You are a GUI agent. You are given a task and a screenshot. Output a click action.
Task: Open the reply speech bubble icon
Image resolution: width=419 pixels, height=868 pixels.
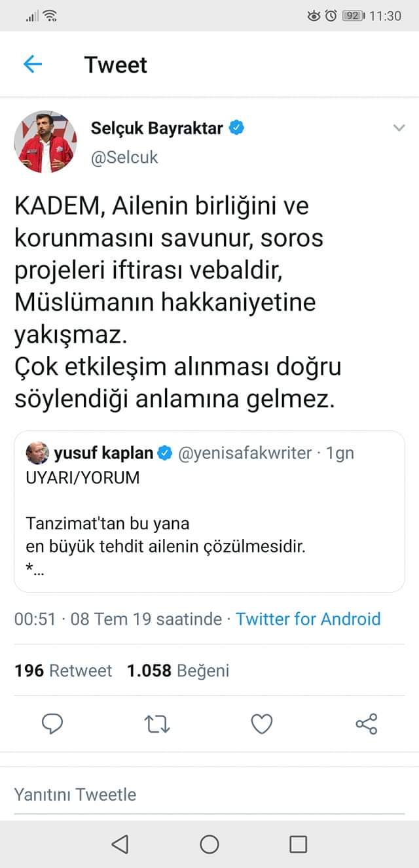click(52, 723)
